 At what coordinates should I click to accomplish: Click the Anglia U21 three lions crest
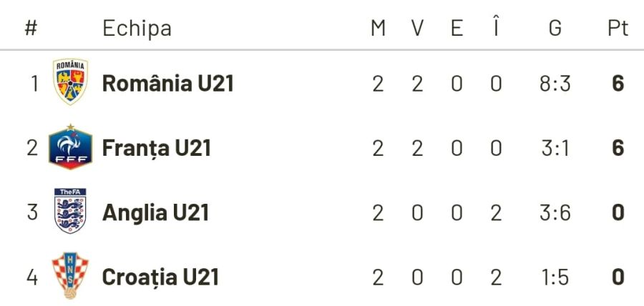[70, 212]
